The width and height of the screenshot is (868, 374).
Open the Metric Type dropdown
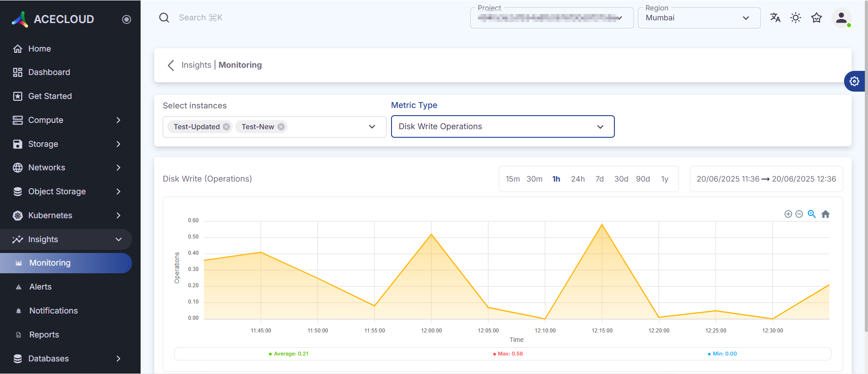(502, 126)
